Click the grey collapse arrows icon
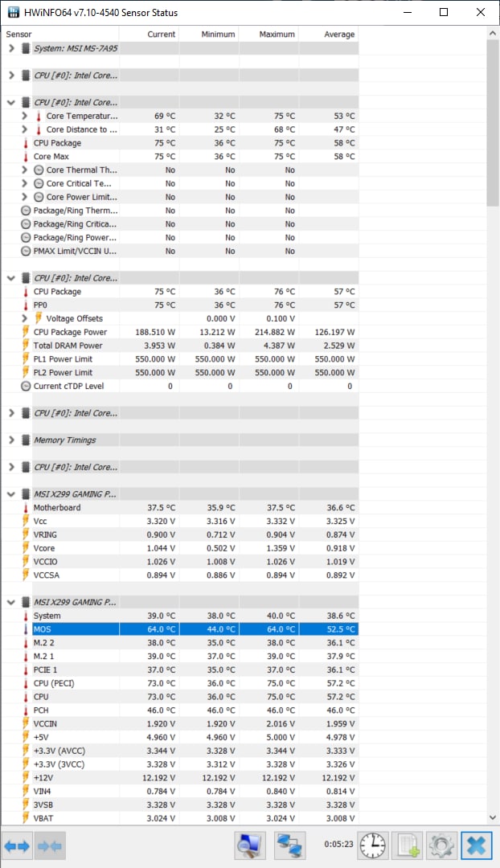The width and height of the screenshot is (500, 868). pos(50,845)
